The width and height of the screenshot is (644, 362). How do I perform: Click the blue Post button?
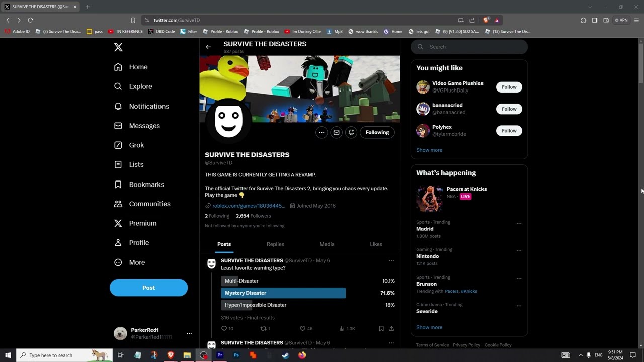148,288
